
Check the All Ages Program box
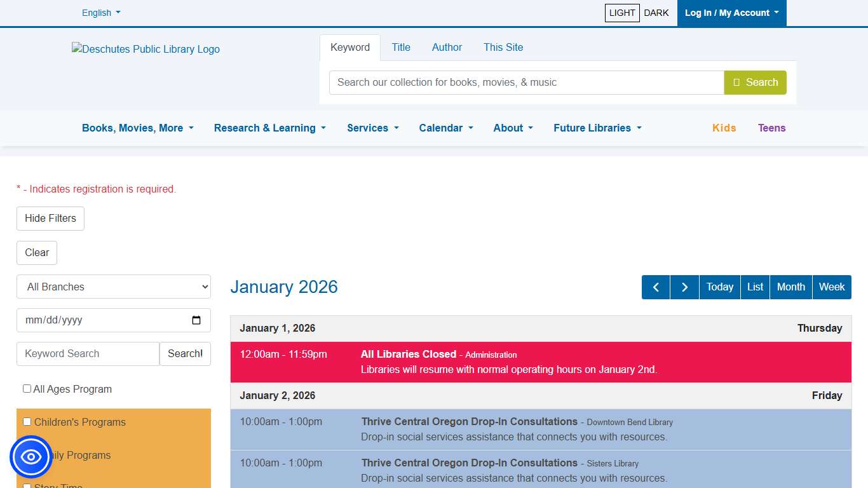click(x=26, y=388)
